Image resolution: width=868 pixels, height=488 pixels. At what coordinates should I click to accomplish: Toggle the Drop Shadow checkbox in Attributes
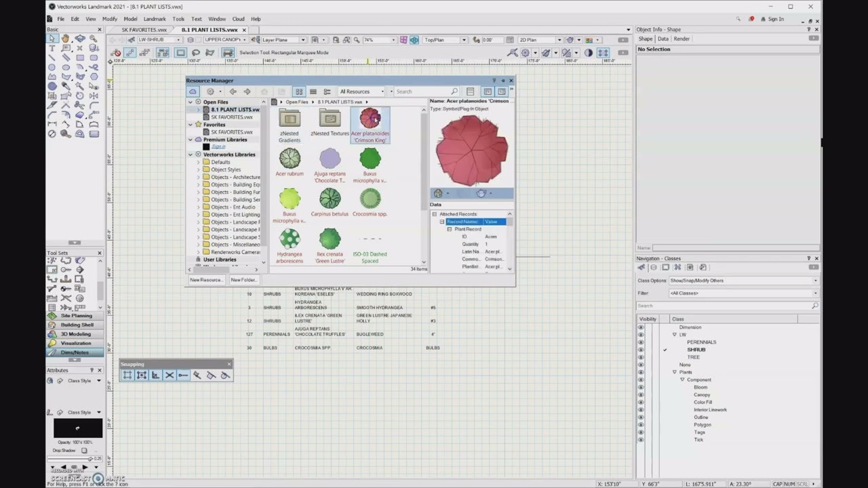tap(84, 451)
